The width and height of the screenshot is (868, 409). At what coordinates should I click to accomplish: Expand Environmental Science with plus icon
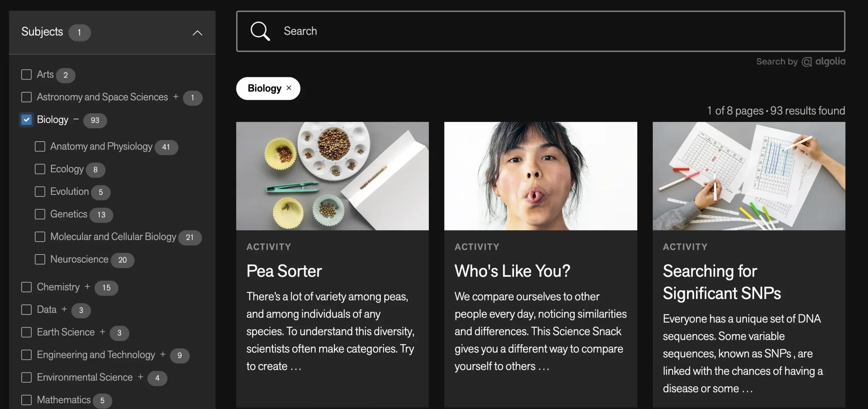point(140,377)
